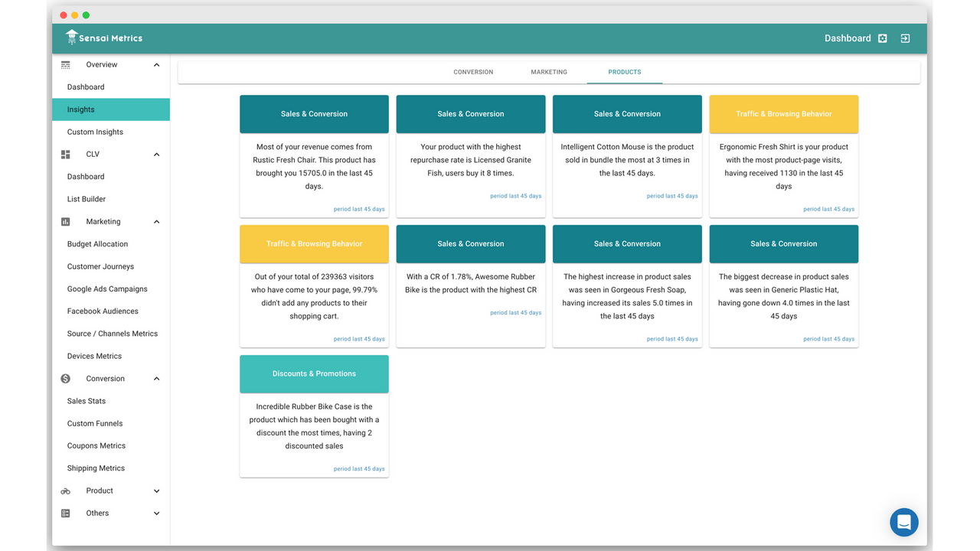
Task: Click the Conversion dollar icon in sidebar
Action: [65, 378]
